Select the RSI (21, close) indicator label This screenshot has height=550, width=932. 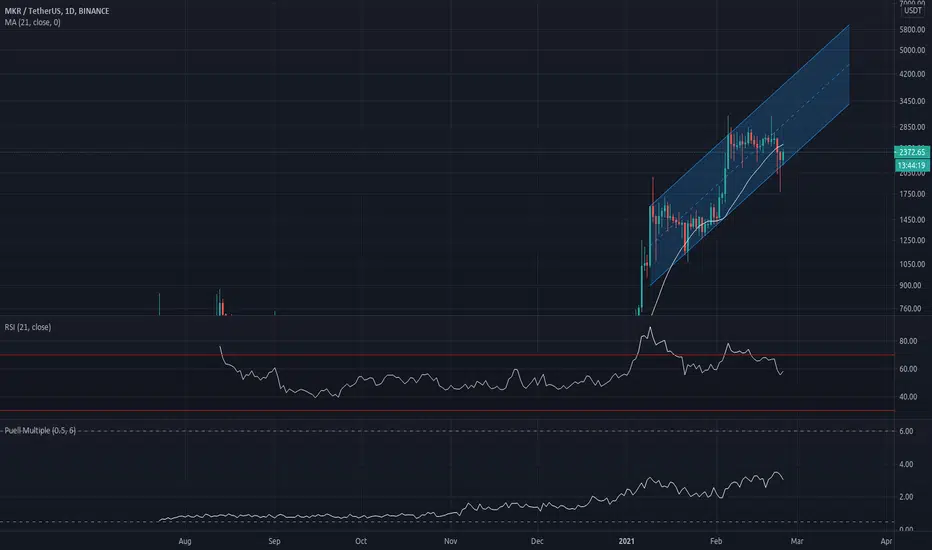(x=27, y=327)
